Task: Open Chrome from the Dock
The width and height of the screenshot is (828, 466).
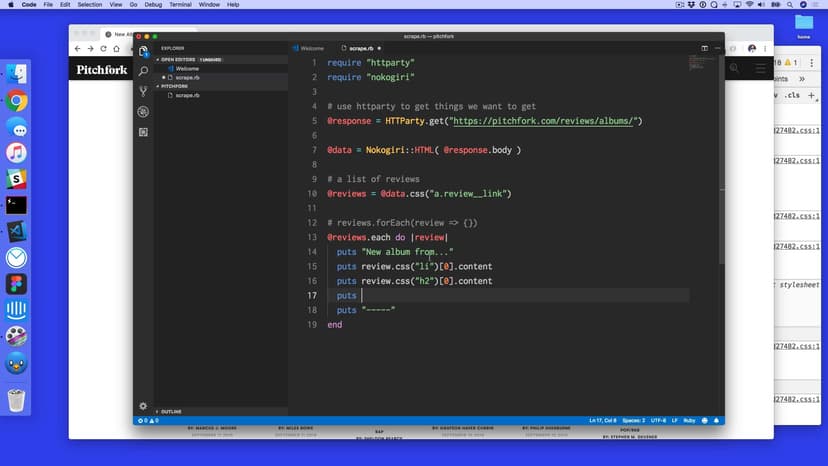Action: tap(16, 101)
